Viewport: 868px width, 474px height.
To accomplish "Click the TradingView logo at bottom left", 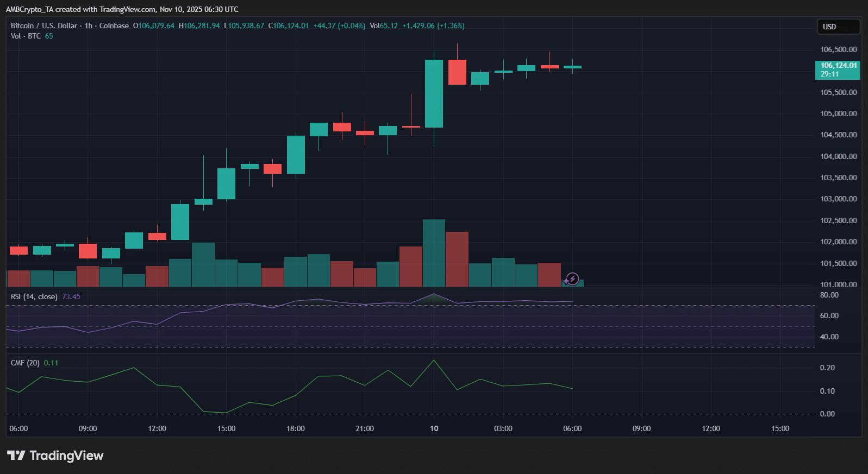I will [55, 456].
